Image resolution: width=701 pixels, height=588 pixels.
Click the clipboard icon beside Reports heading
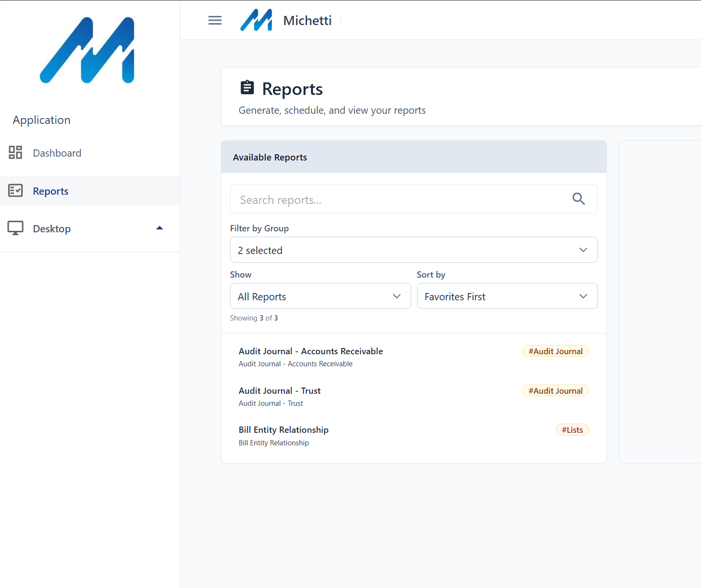[x=247, y=88]
